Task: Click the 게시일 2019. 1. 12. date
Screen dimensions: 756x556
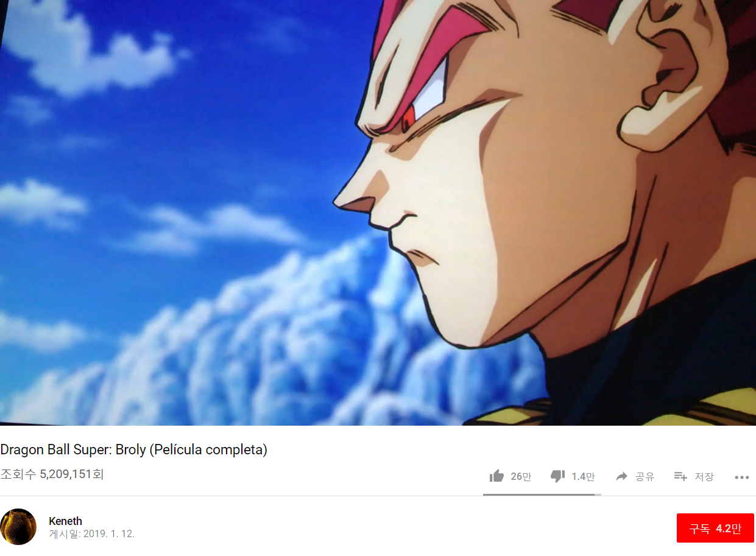Action: point(91,534)
